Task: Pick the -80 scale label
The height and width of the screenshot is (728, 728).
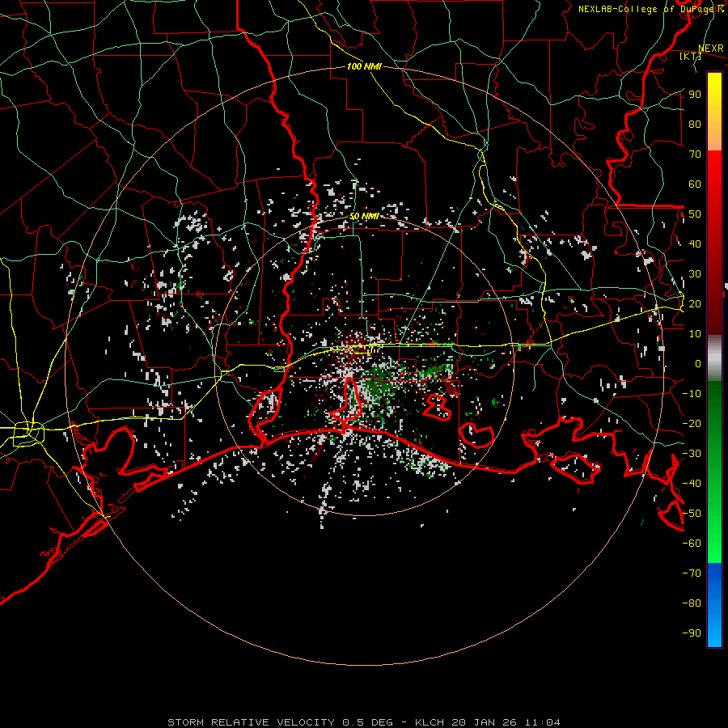Action: point(692,603)
